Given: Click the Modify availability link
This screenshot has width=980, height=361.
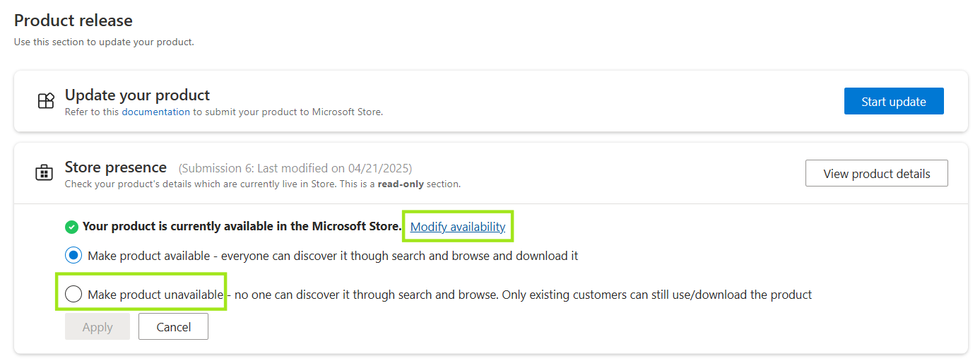Looking at the screenshot, I should coord(457,227).
